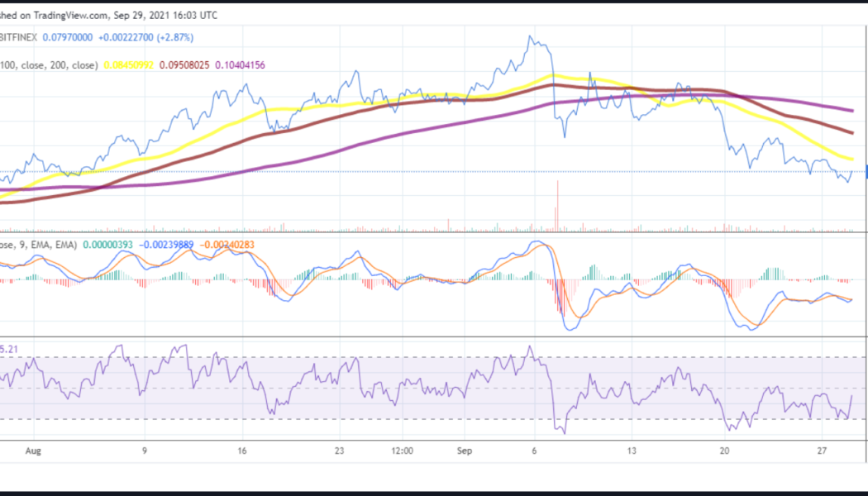Select the 12:00 timestamp on the axis
Viewport: 868px width, 496px height.
401,451
